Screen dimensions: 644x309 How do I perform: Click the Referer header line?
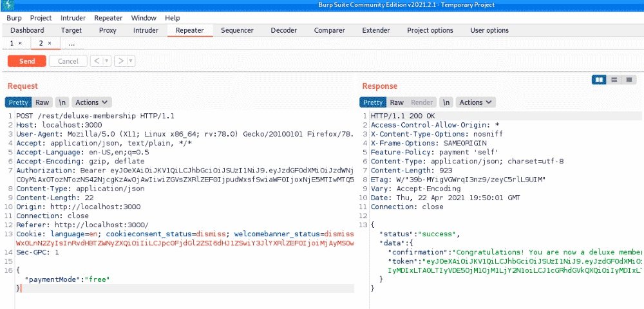(82, 225)
